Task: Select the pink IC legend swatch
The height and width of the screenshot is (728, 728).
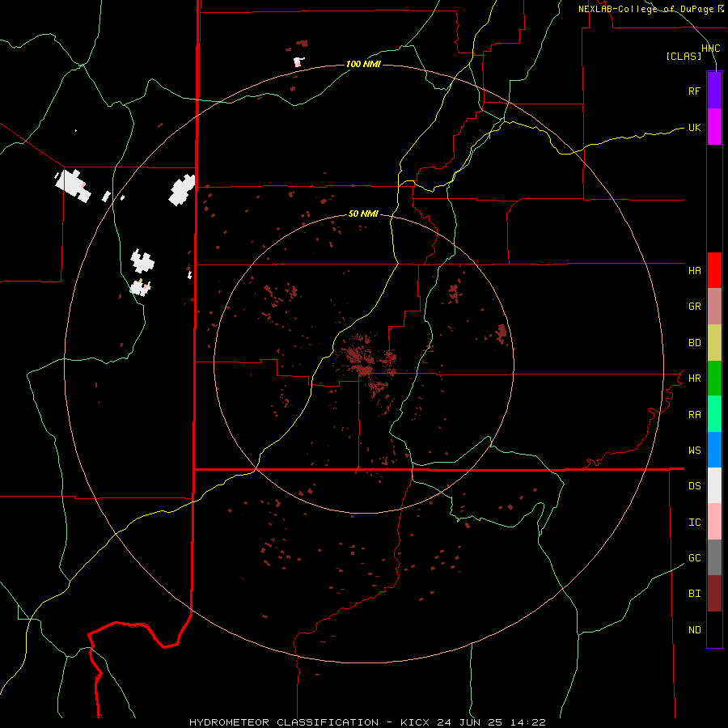Action: 714,522
